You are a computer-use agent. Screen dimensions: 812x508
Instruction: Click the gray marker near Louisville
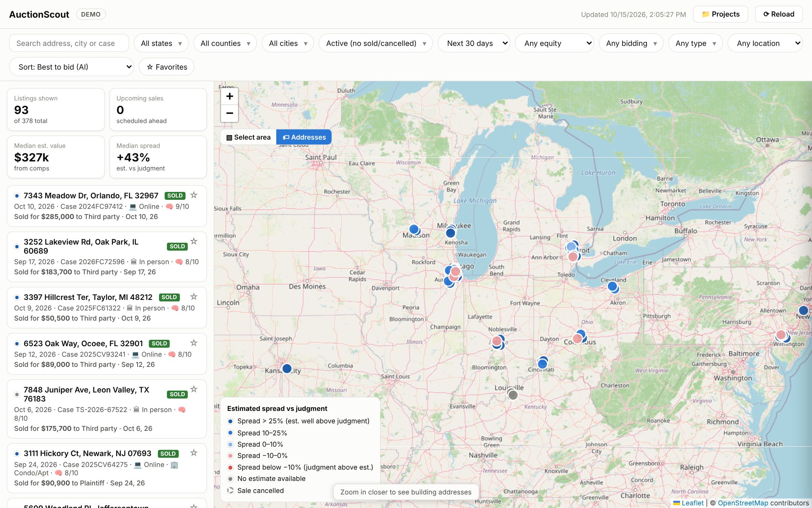513,395
